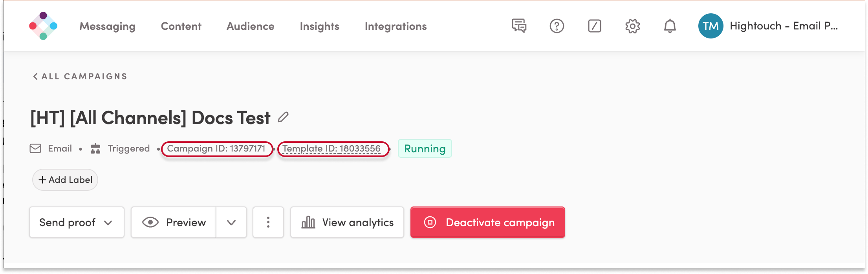Go back to All Campaigns

[x=80, y=76]
